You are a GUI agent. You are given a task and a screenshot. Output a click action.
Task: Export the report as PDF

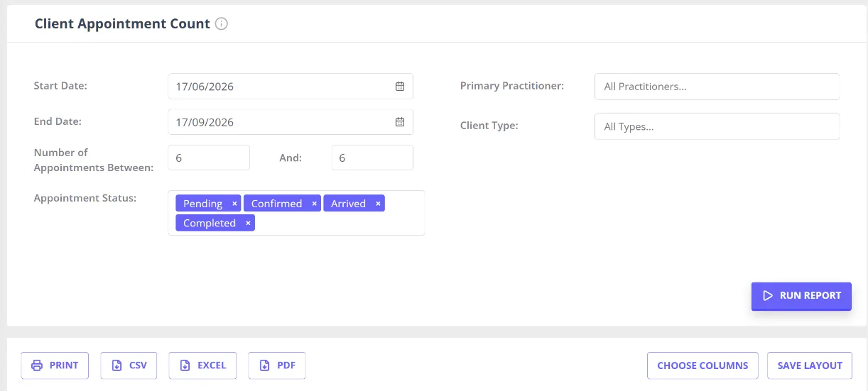277,365
